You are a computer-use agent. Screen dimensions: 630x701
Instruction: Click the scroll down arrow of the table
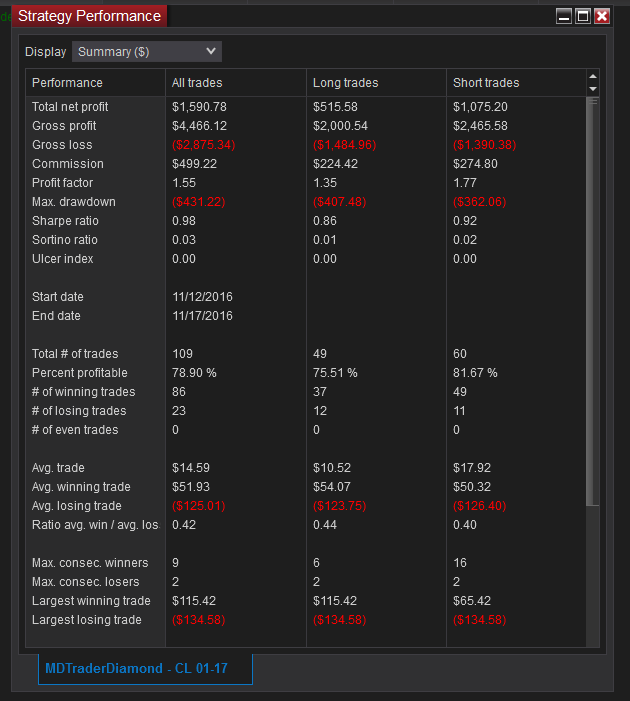tap(593, 89)
